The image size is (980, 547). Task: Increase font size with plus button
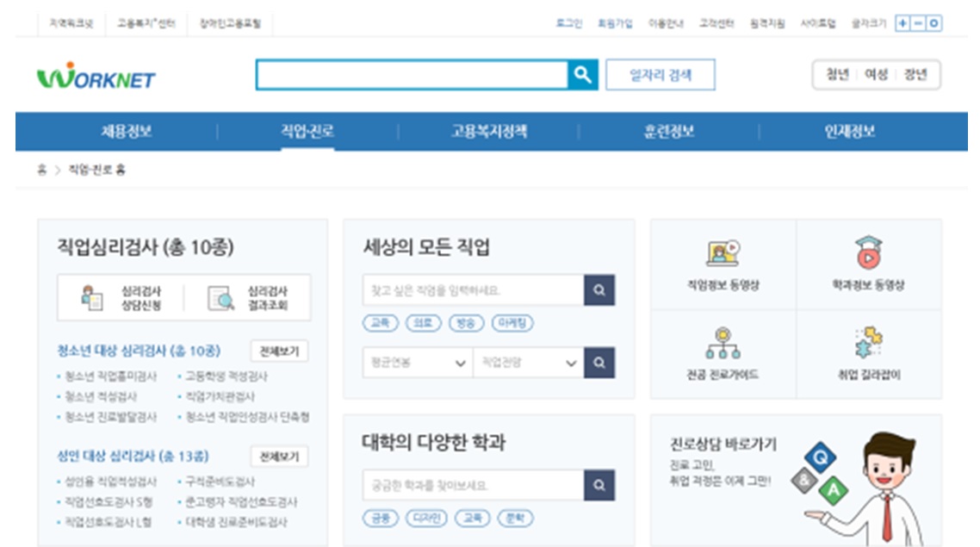pos(902,24)
